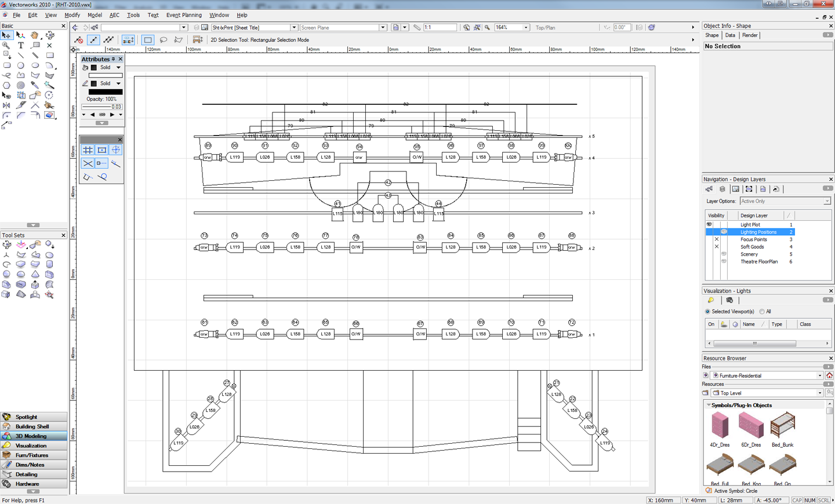Select the 'All' viewport radio button
The image size is (835, 504).
click(762, 312)
